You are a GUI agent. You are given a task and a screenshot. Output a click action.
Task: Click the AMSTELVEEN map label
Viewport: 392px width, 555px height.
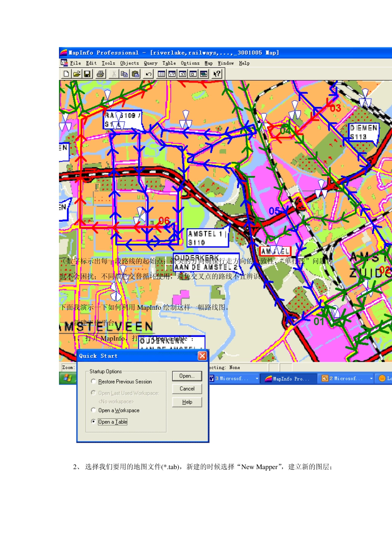107,327
